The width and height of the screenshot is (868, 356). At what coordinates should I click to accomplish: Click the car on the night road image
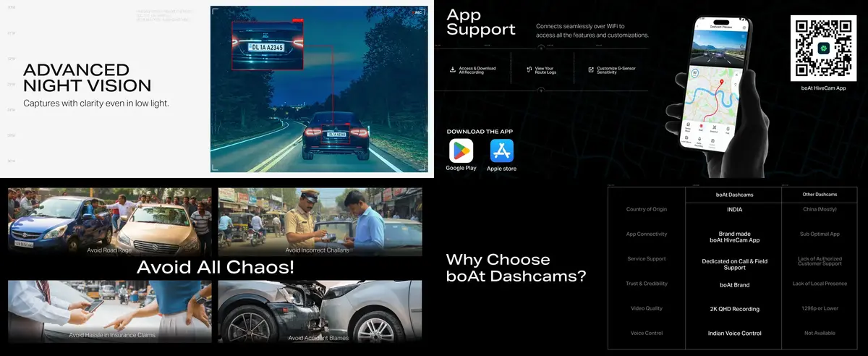pyautogui.click(x=336, y=137)
